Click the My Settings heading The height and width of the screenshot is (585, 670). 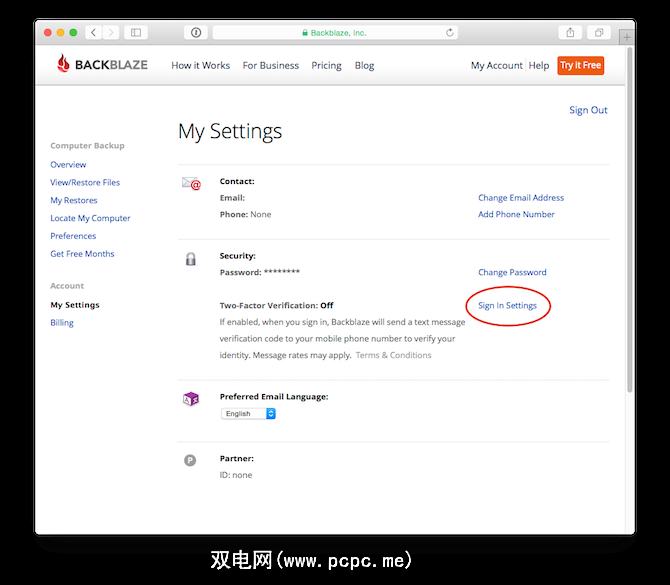[230, 132]
